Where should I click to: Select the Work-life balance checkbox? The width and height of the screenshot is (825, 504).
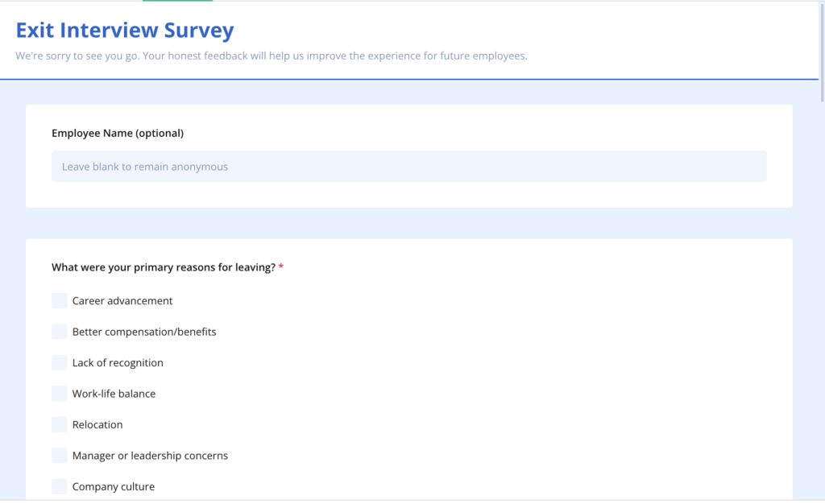coord(59,394)
